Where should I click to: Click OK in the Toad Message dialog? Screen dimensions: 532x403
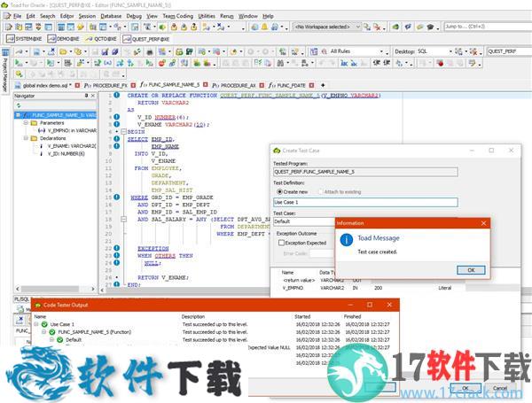(471, 270)
